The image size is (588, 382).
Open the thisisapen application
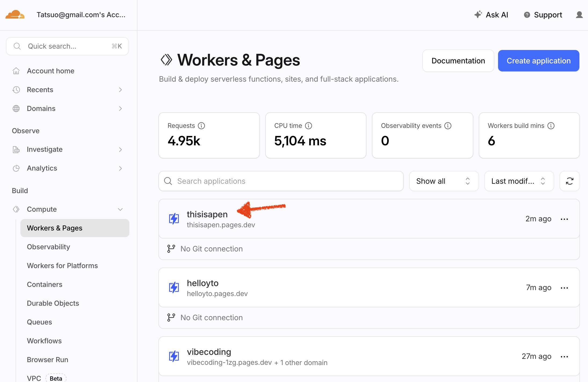tap(207, 214)
